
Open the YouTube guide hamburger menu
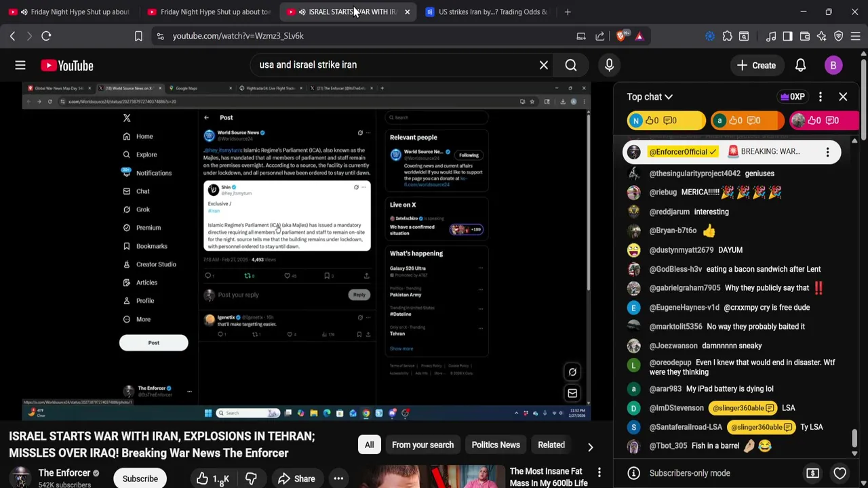pyautogui.click(x=20, y=65)
